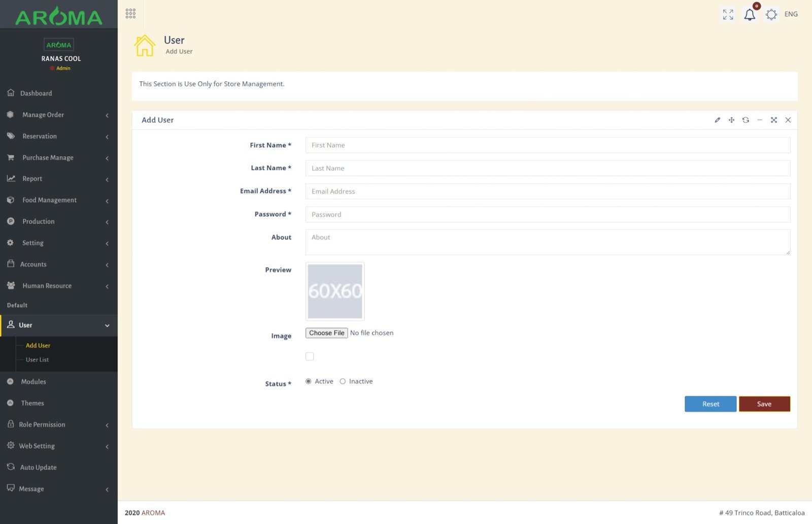The height and width of the screenshot is (524, 812).
Task: Go to Dashboard in the sidebar
Action: [36, 93]
